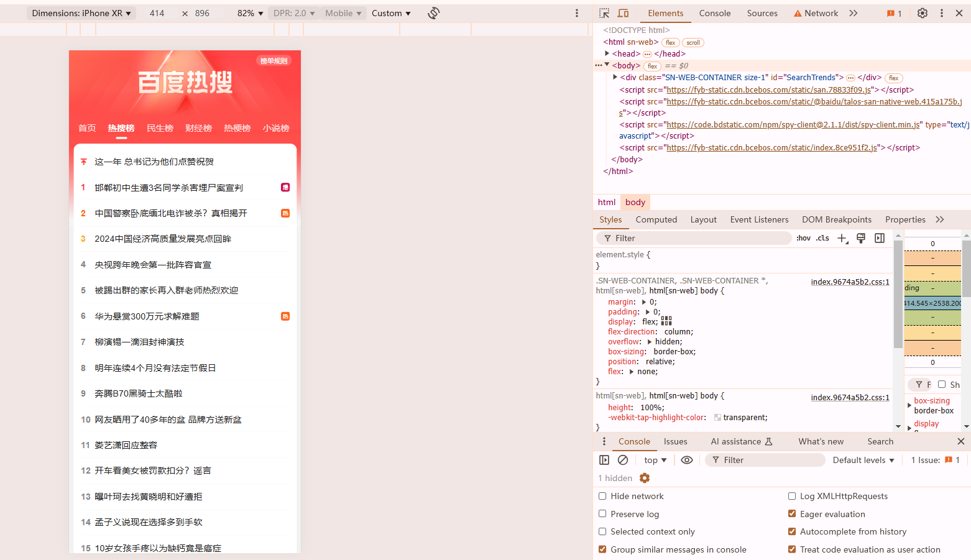The height and width of the screenshot is (560, 971).
Task: Collapse the body element node
Action: [607, 65]
